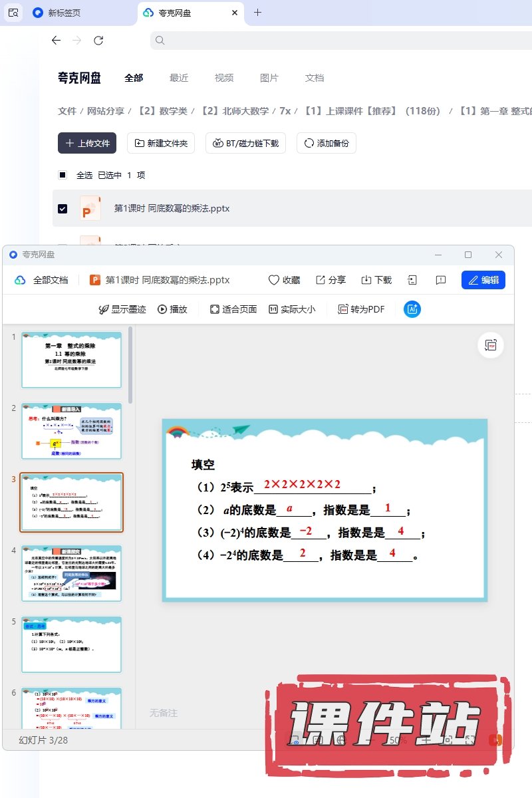Click the blue 编辑 edit button
The image size is (532, 798).
point(483,280)
